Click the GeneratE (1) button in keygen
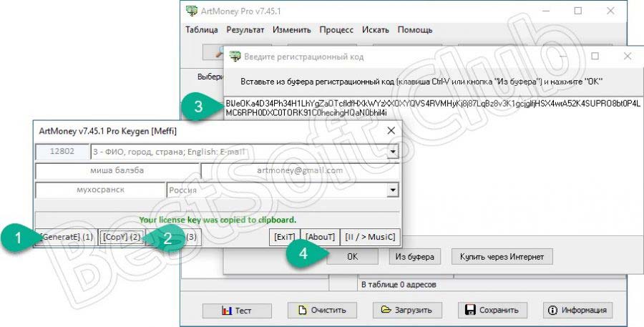This screenshot has width=644, height=327. (x=66, y=237)
